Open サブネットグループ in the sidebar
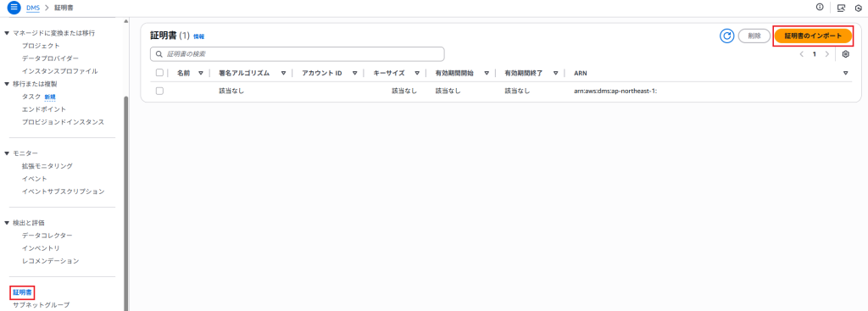Screen dimensions: 868x311 [42, 304]
